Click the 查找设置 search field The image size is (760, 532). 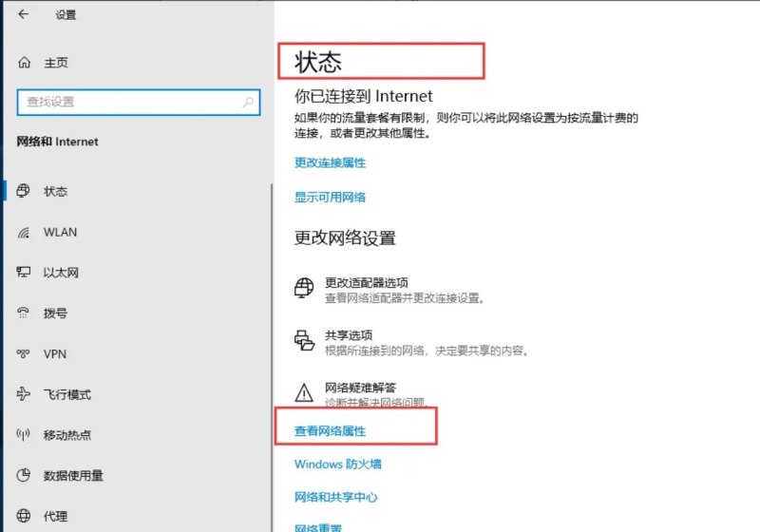pyautogui.click(x=139, y=102)
